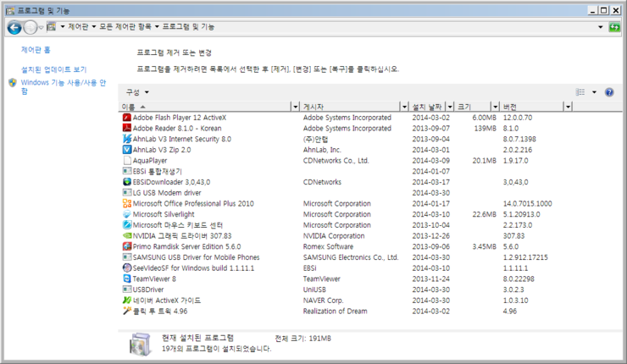This screenshot has height=364, width=627.
Task: Open the 제어판 홈 link
Action: [x=36, y=50]
